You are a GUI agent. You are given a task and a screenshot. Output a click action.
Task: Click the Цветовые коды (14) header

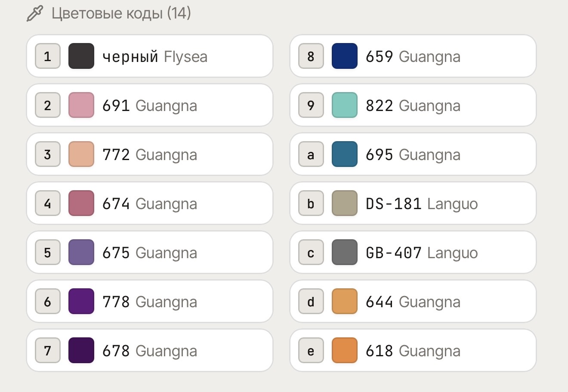[x=121, y=13]
